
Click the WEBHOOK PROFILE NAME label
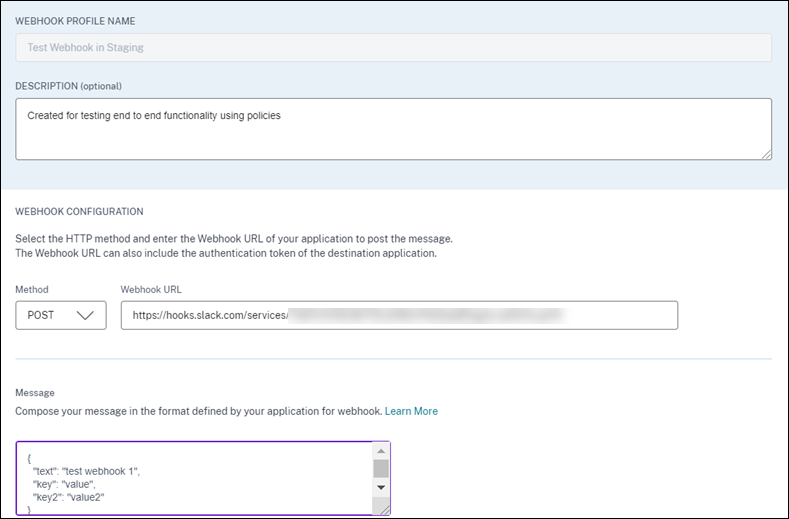[75, 21]
